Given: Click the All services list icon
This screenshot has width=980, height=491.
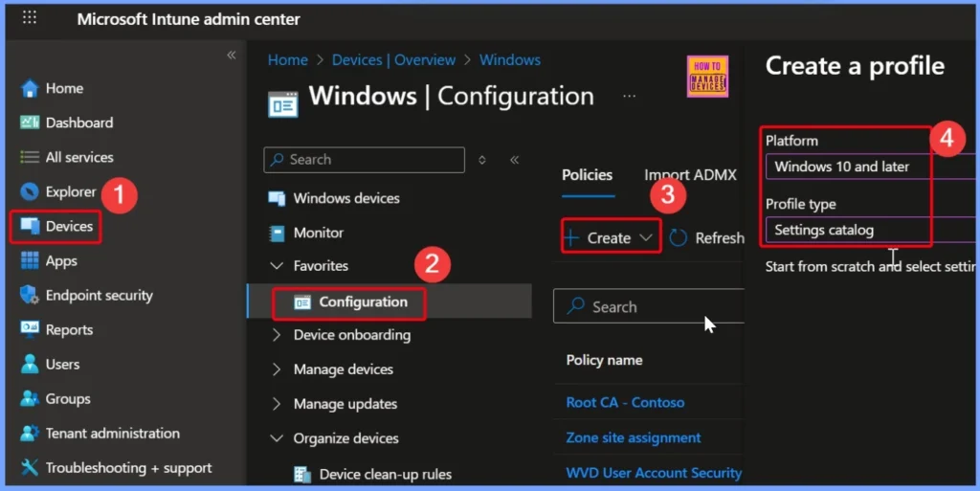Looking at the screenshot, I should (30, 157).
